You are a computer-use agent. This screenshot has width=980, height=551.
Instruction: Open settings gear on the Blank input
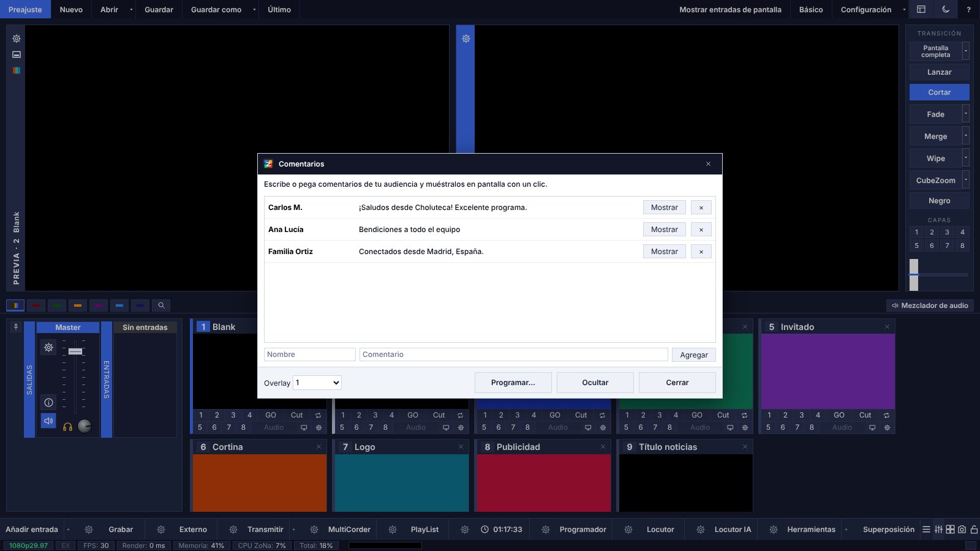point(318,427)
